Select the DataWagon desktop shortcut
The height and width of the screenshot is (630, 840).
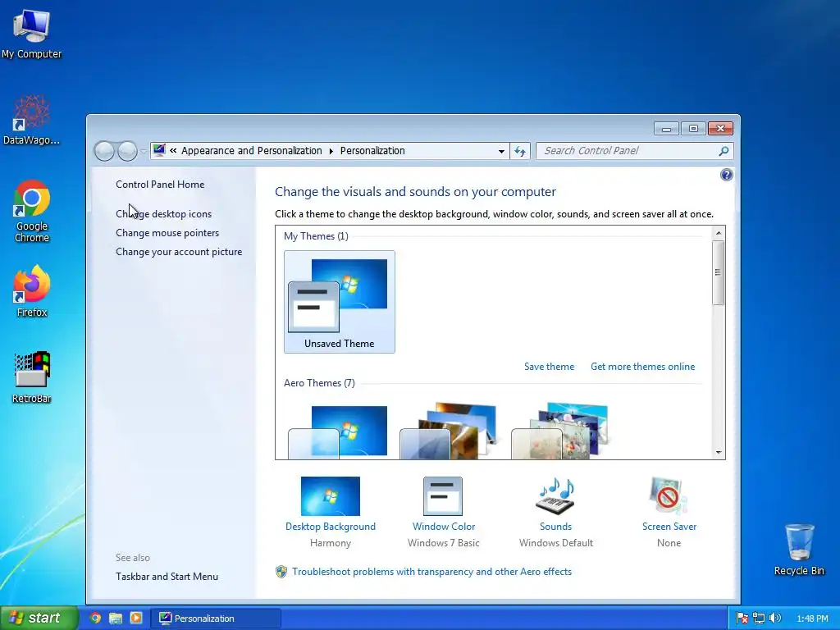[x=32, y=120]
